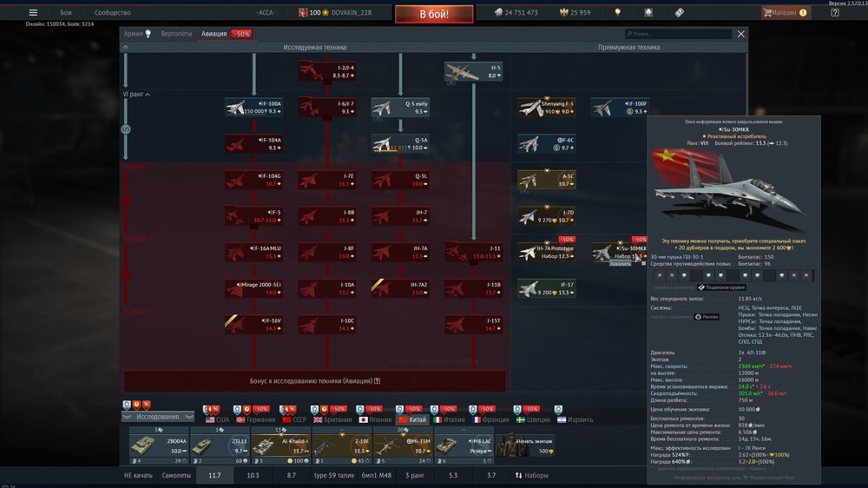Select the F-6C premium card
Viewport: 868px width, 488px height.
coord(546,144)
